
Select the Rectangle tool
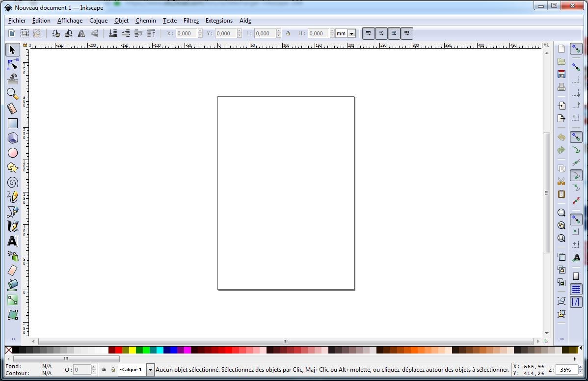coord(12,123)
